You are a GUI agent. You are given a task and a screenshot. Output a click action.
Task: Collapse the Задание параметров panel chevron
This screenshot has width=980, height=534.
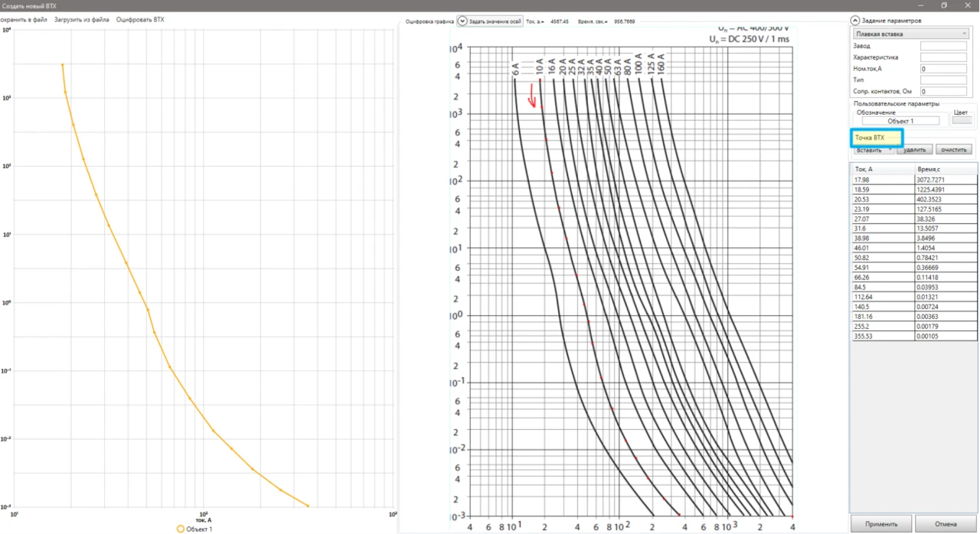pos(855,21)
